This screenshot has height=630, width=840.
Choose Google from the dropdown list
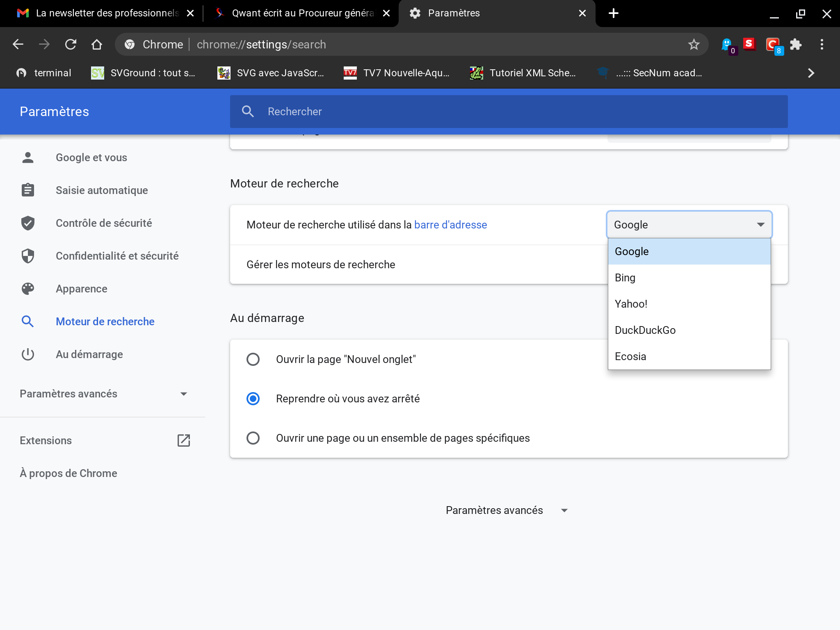689,251
